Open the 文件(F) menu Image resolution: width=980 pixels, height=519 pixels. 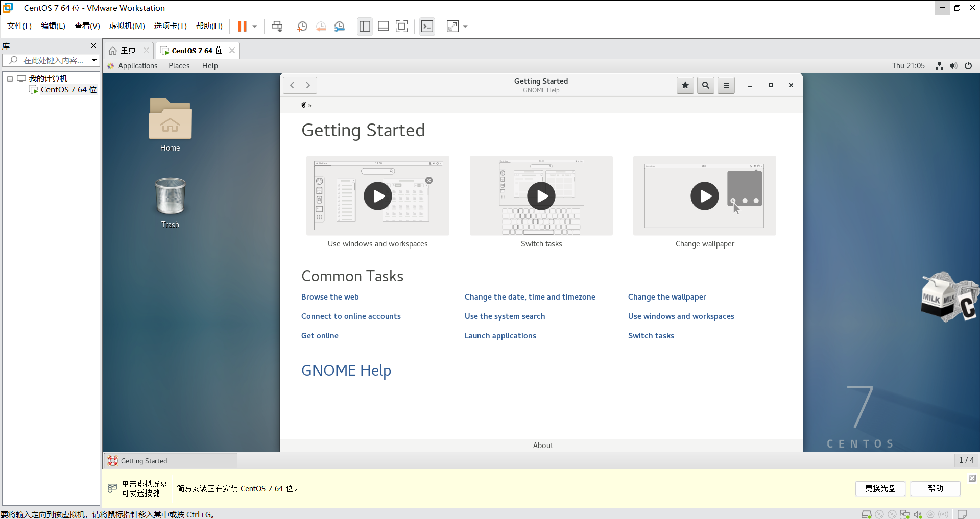tap(19, 26)
